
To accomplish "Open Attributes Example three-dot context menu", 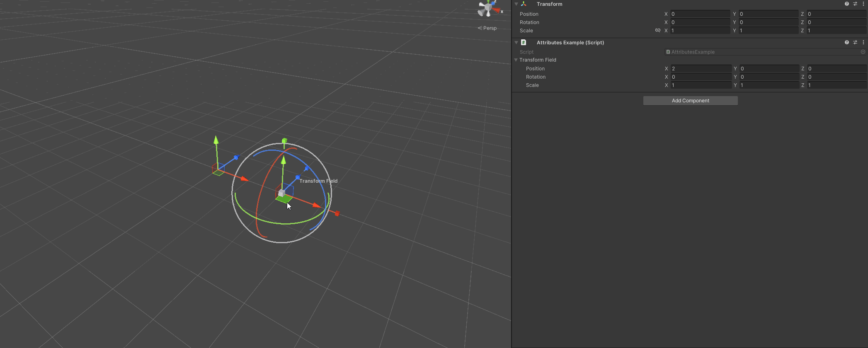I will coord(863,42).
